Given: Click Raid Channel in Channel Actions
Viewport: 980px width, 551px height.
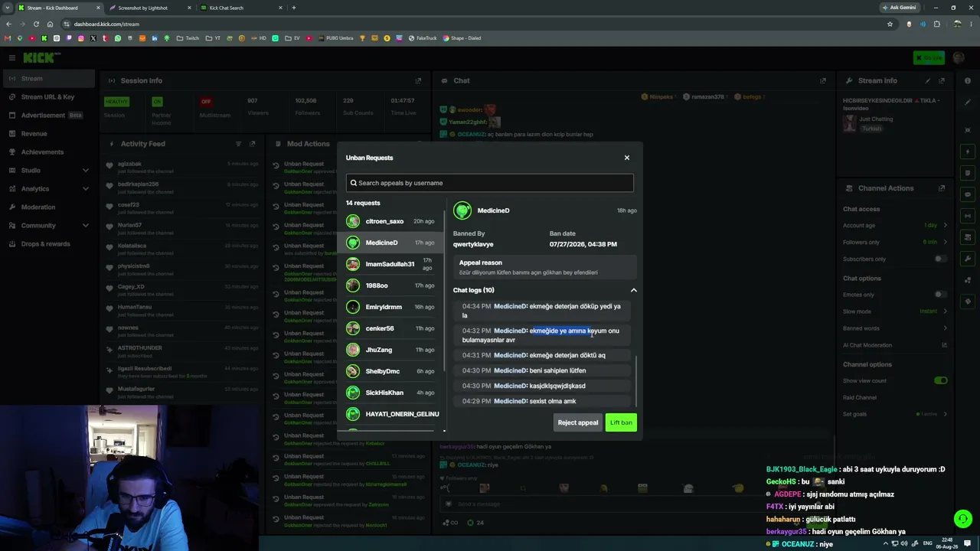Looking at the screenshot, I should (x=860, y=397).
